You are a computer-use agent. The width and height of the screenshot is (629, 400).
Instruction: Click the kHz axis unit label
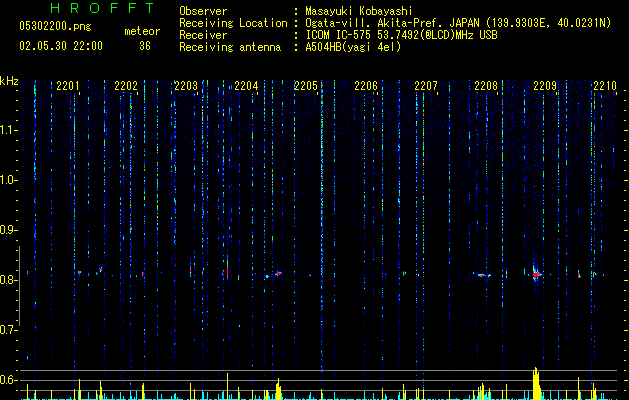tap(9, 81)
